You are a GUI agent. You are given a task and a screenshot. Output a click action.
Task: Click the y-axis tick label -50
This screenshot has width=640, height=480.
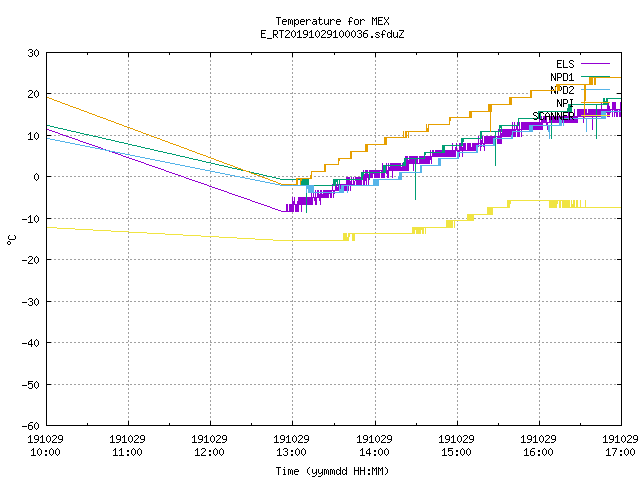click(x=31, y=384)
